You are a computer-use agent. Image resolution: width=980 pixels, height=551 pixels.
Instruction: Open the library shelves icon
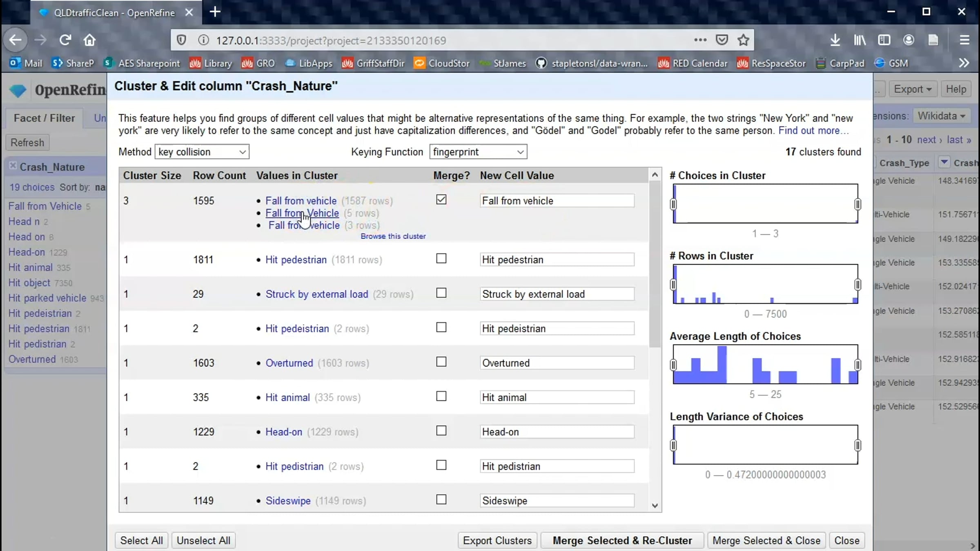860,40
